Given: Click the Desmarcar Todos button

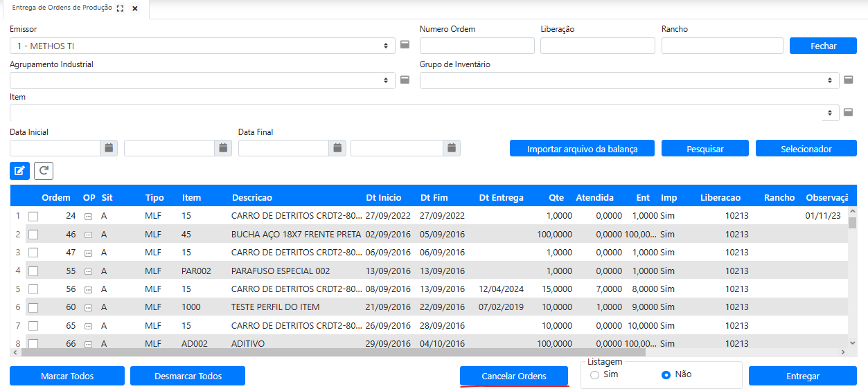Looking at the screenshot, I should (x=188, y=376).
